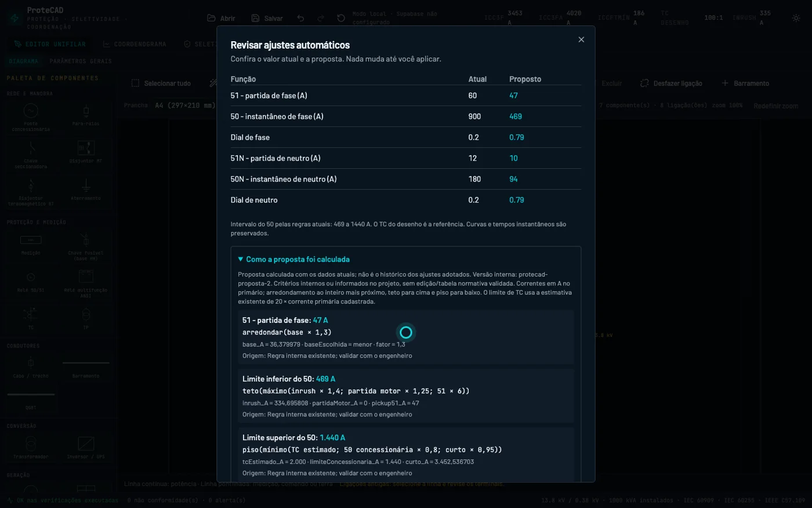Select the Barramento component in palette
Screen dimensions: 812x508
(x=86, y=368)
